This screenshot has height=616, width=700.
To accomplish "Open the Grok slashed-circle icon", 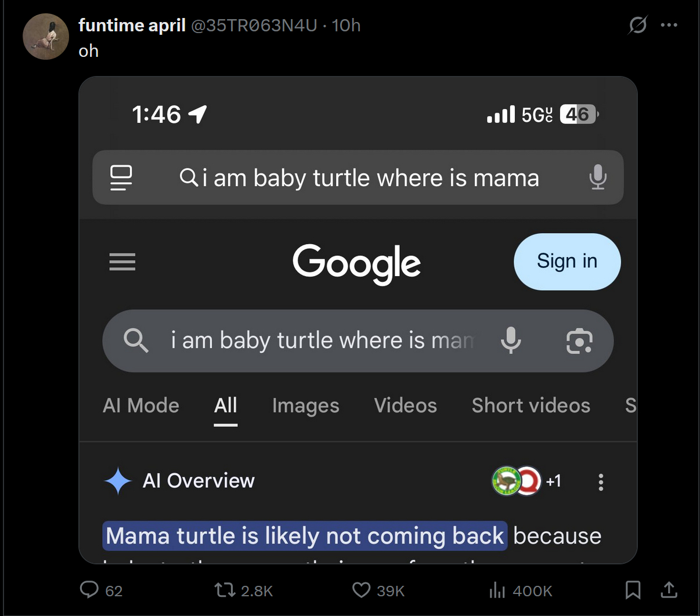I will click(638, 25).
